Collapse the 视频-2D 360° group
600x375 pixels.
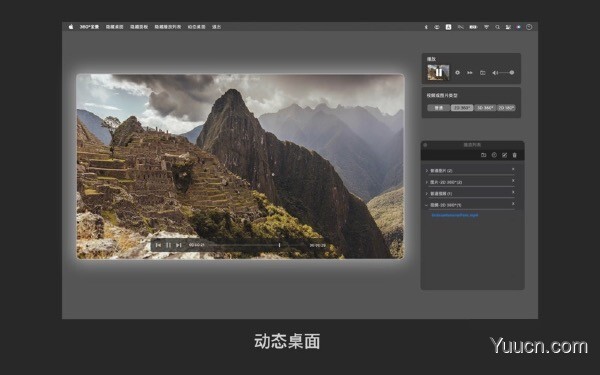click(427, 205)
